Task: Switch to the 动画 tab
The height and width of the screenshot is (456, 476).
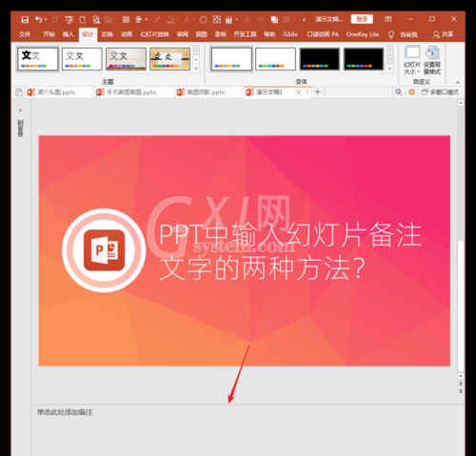Action: [x=127, y=34]
